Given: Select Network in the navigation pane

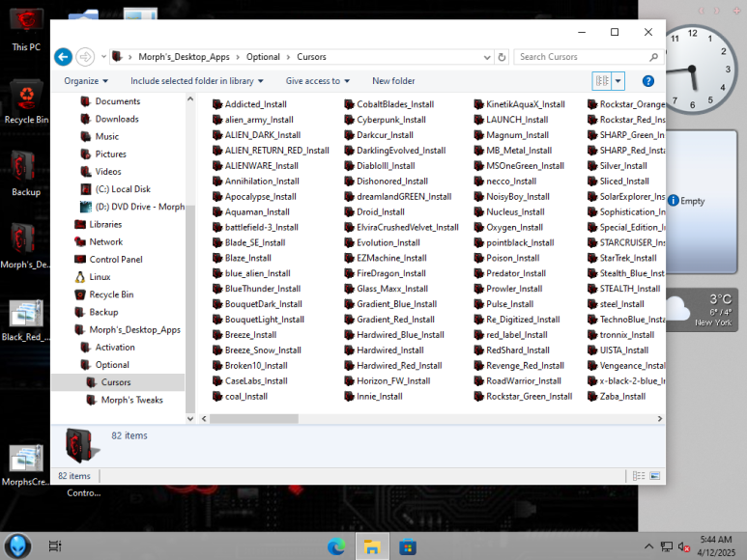Looking at the screenshot, I should tap(105, 242).
